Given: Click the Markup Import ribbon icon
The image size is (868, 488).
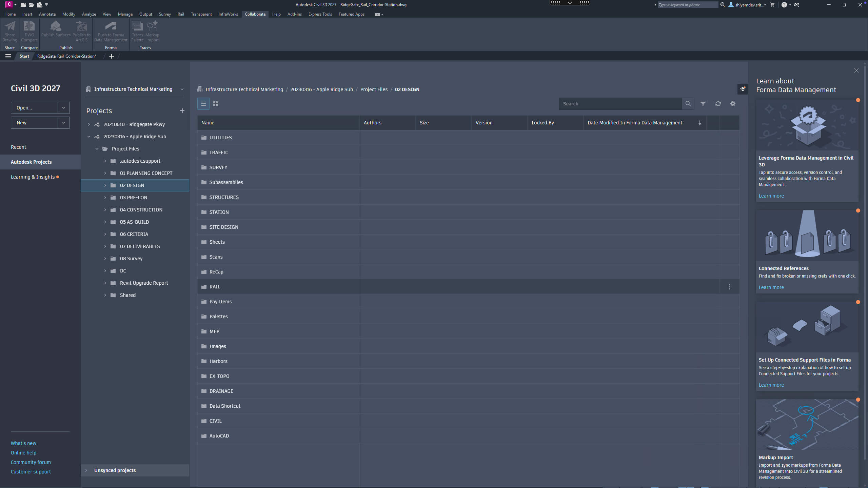Looking at the screenshot, I should 152,31.
